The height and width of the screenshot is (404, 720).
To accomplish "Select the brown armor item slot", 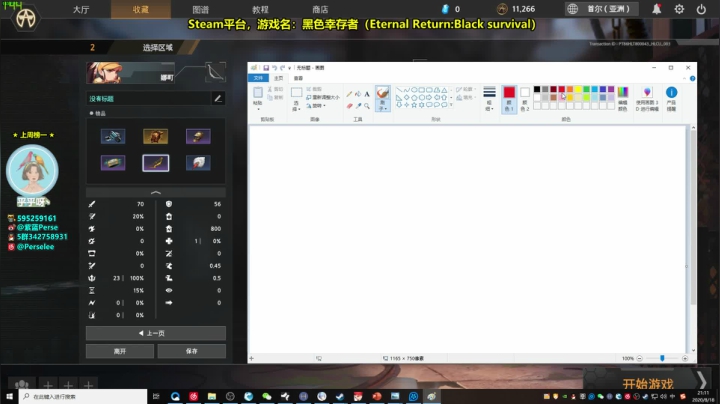I will tap(156, 136).
